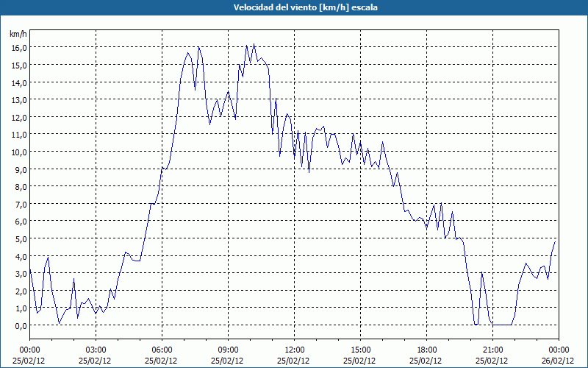Select the 5,0 y-axis value label
The image size is (588, 368).
pos(22,239)
